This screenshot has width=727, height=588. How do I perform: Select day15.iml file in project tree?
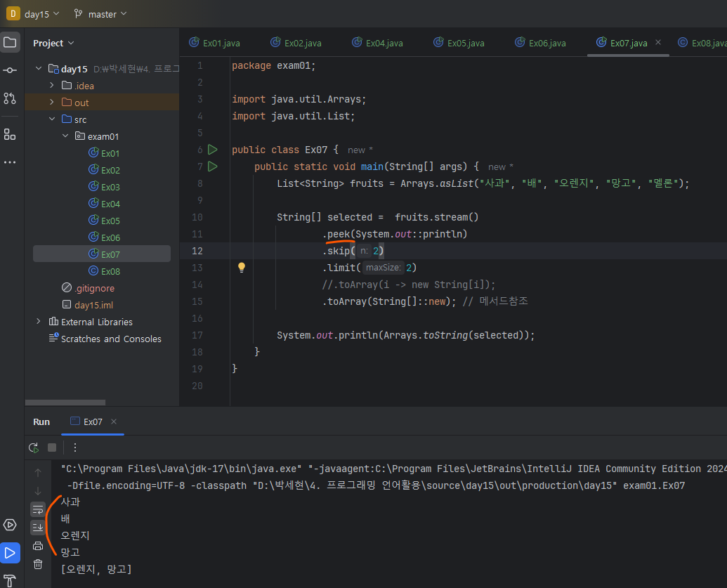tap(88, 305)
